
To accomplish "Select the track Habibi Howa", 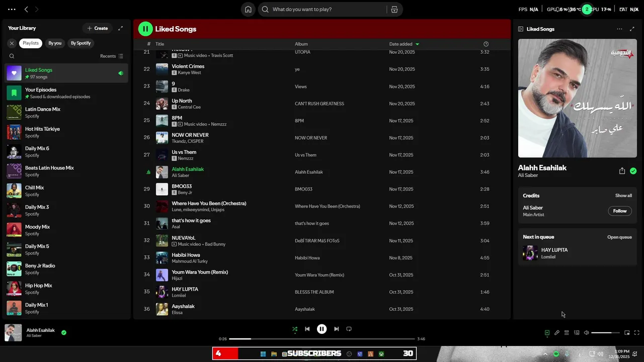I will tap(186, 255).
